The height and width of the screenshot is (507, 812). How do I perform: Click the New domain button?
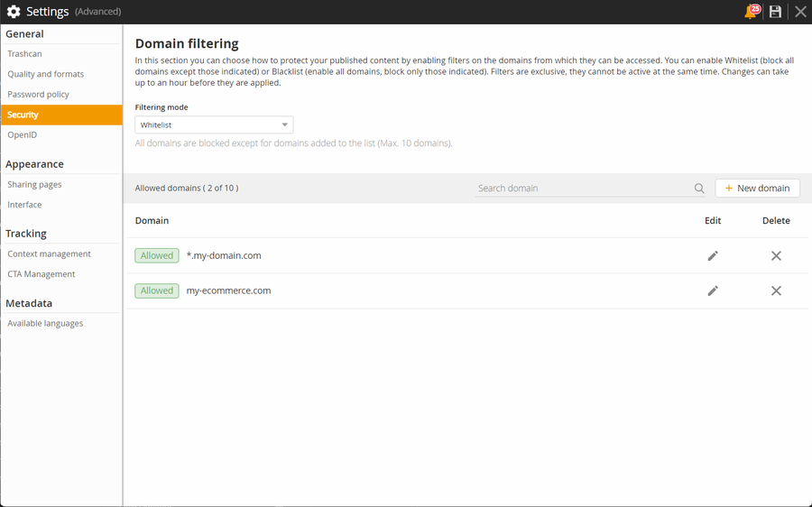[x=757, y=189]
